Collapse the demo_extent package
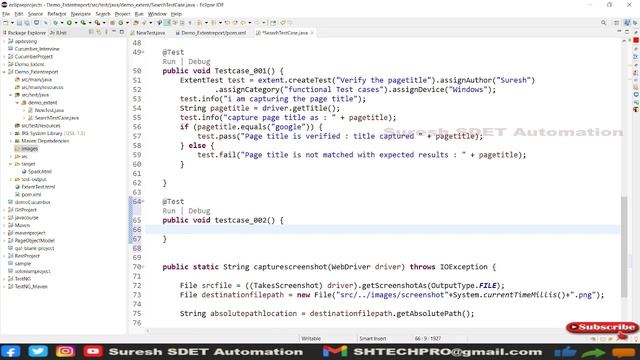Image resolution: width=640 pixels, height=360 pixels. point(18,102)
